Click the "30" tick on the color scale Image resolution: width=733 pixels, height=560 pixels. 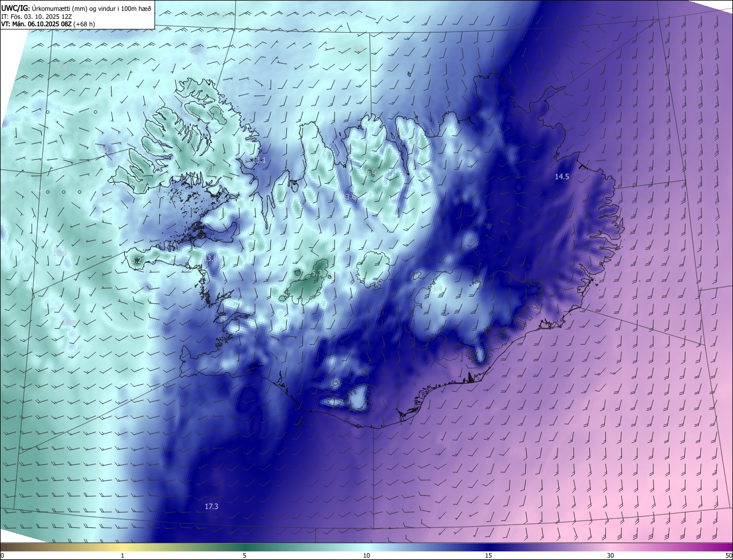point(610,555)
